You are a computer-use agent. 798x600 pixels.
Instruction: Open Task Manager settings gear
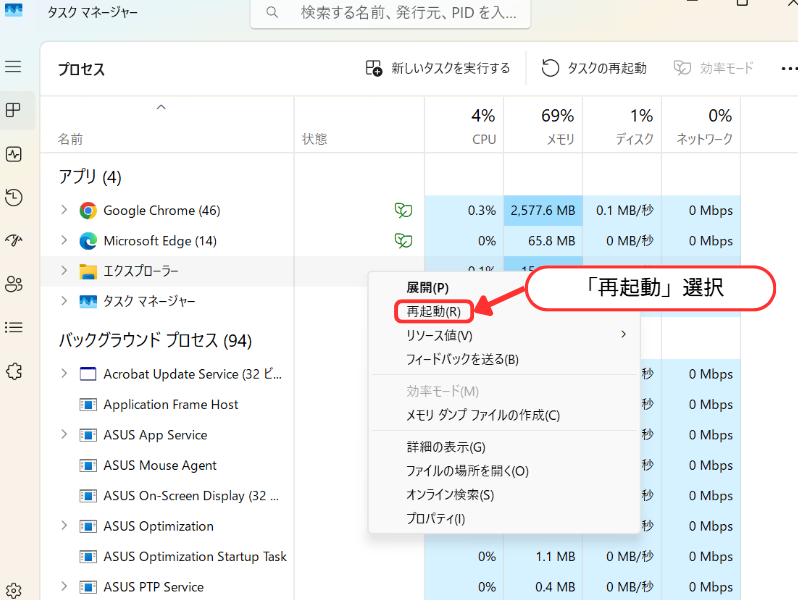pyautogui.click(x=13, y=590)
